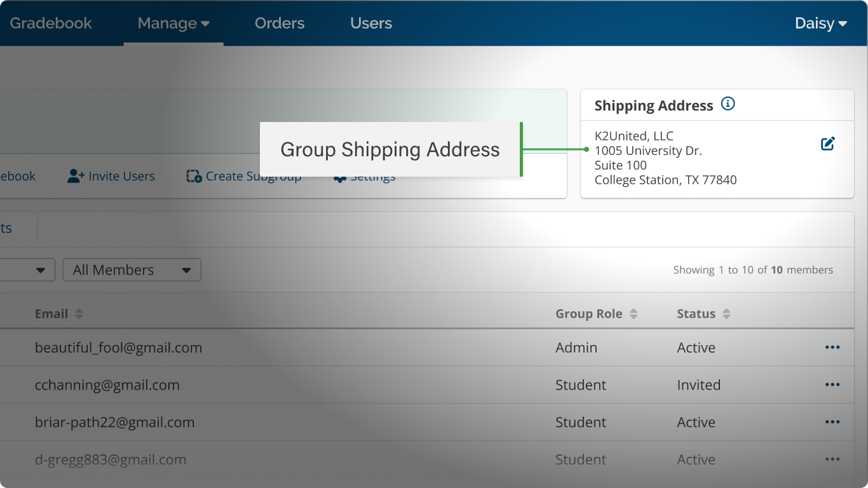Open more options for beautiful_fool@gmail.com row
The height and width of the screenshot is (488, 868).
coord(832,348)
